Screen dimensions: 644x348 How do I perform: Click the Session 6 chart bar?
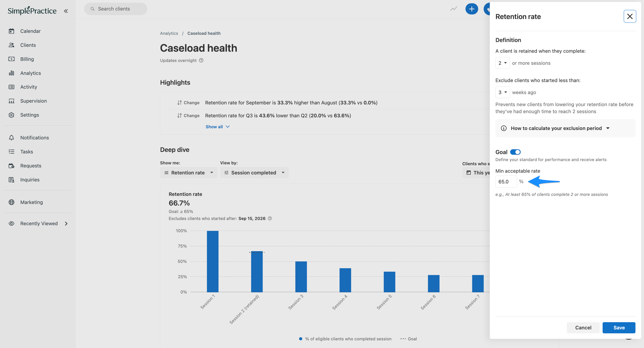[433, 284]
